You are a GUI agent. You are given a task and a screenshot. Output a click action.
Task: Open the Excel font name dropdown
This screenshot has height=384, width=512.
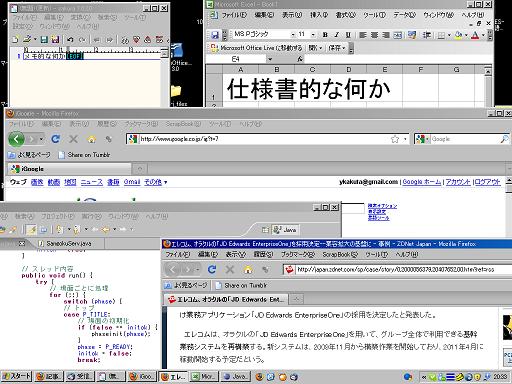(293, 34)
